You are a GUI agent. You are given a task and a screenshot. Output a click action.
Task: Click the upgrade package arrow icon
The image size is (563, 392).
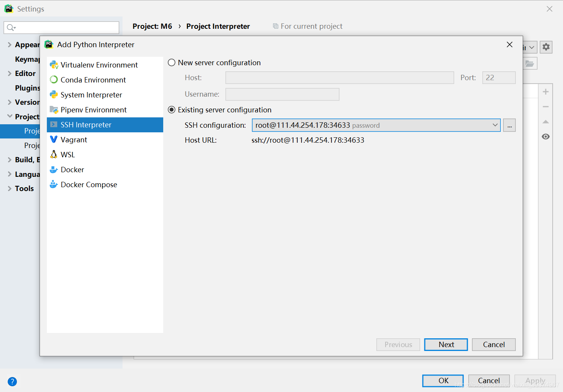pyautogui.click(x=546, y=122)
